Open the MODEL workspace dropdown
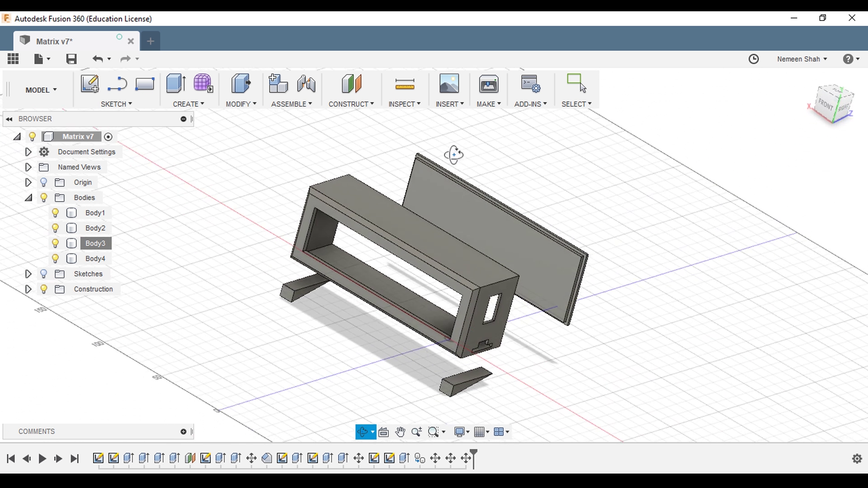The width and height of the screenshot is (868, 488). [x=41, y=90]
